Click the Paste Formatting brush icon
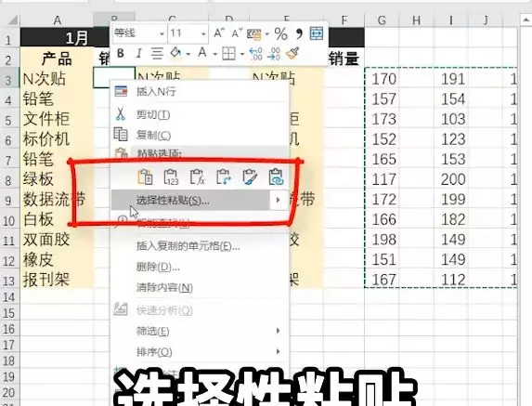The height and width of the screenshot is (406, 532). coord(250,177)
